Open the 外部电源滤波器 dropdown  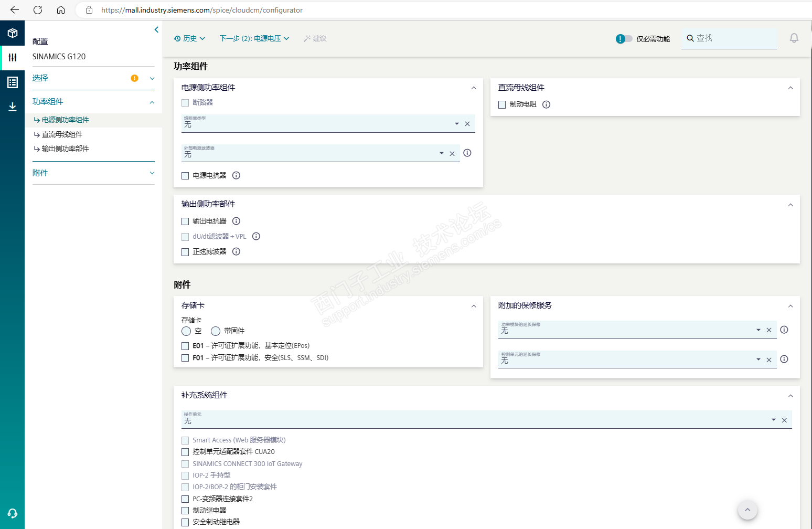(442, 153)
